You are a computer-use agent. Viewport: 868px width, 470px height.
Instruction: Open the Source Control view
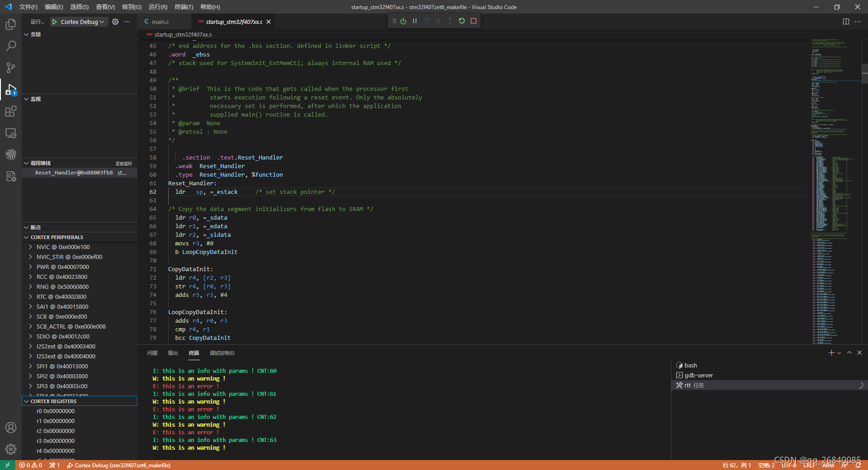pos(11,67)
